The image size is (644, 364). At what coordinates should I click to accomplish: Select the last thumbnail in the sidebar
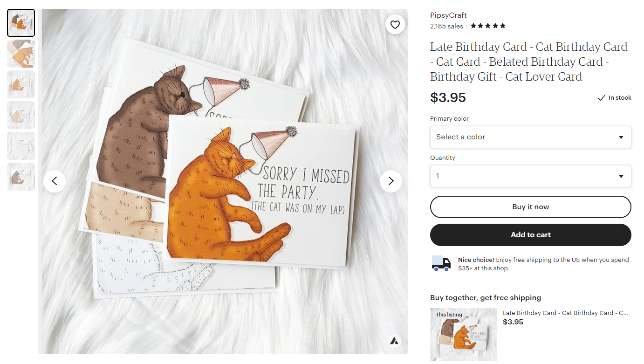tap(21, 177)
